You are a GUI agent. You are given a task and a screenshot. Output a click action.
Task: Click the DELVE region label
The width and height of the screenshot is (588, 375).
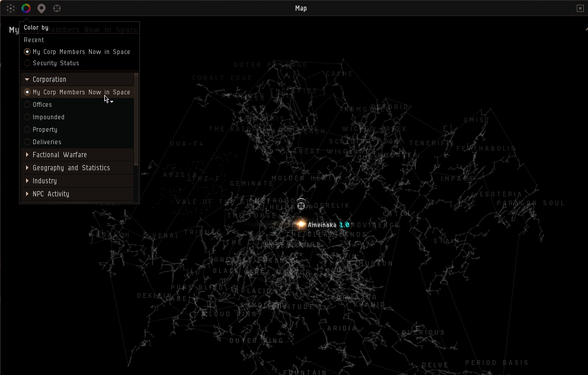(x=435, y=365)
